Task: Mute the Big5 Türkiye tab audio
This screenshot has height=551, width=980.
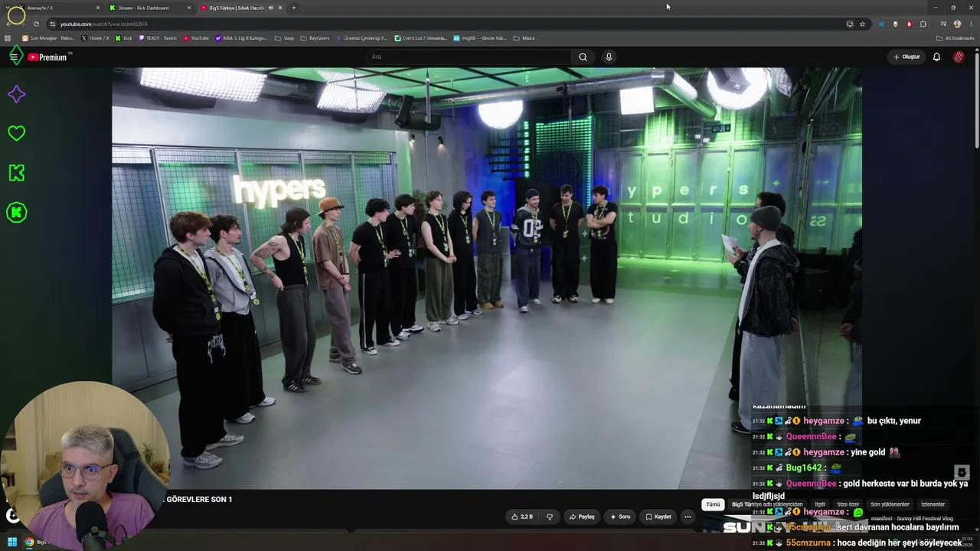Action: coord(271,8)
